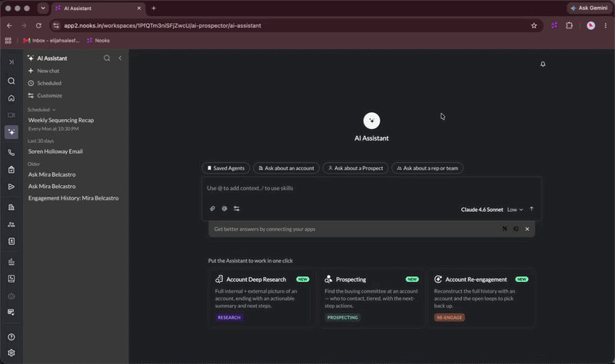Screen dimensions: 615x364
Task: Open the Nooks bookmark in bookmarks bar
Action: tap(98, 41)
